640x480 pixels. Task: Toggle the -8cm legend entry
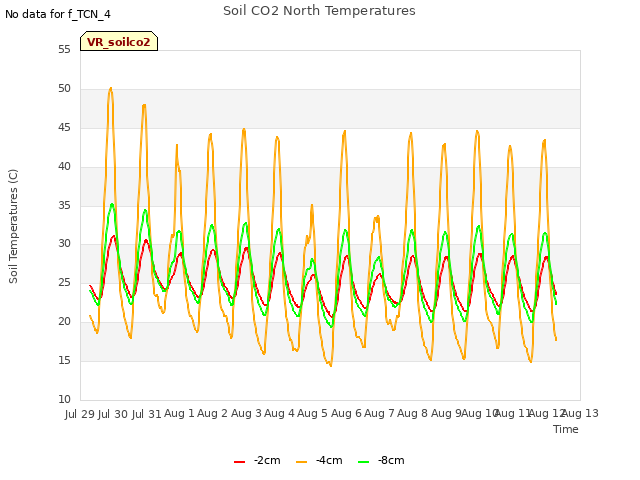[381, 460]
